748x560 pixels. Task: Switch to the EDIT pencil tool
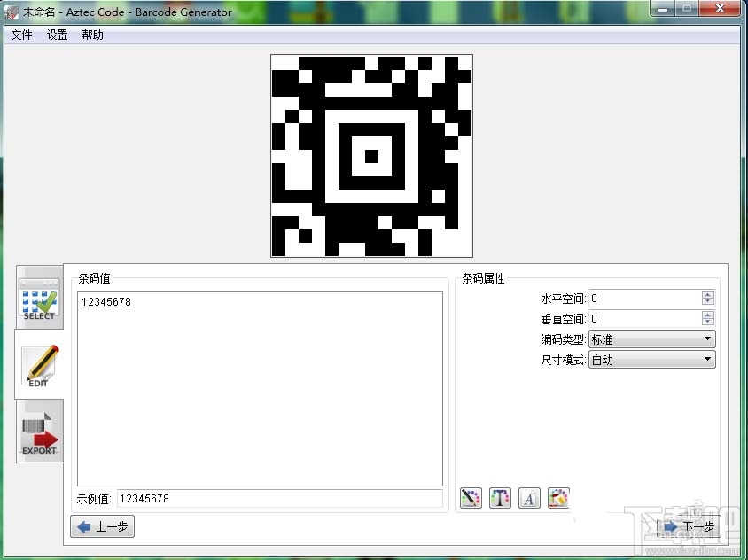(38, 365)
